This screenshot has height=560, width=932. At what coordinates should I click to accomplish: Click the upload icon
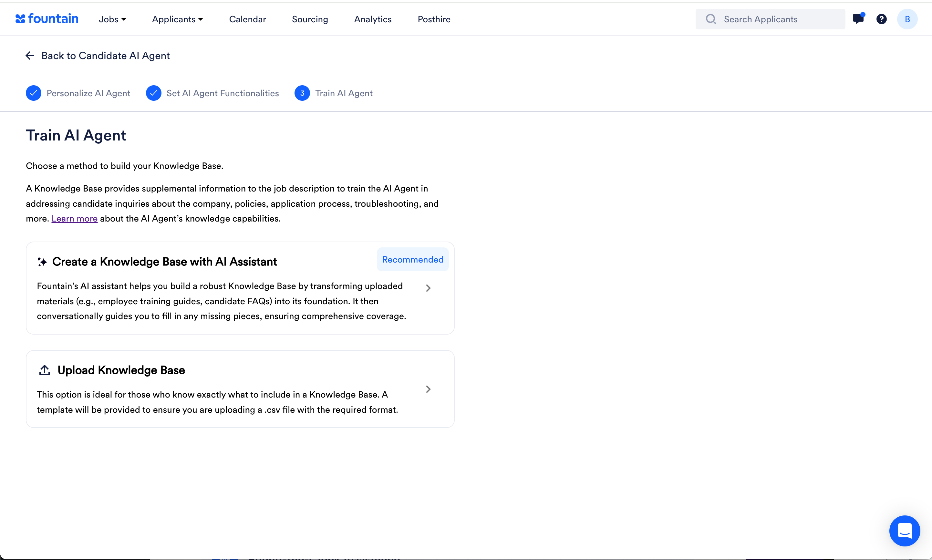(x=45, y=370)
